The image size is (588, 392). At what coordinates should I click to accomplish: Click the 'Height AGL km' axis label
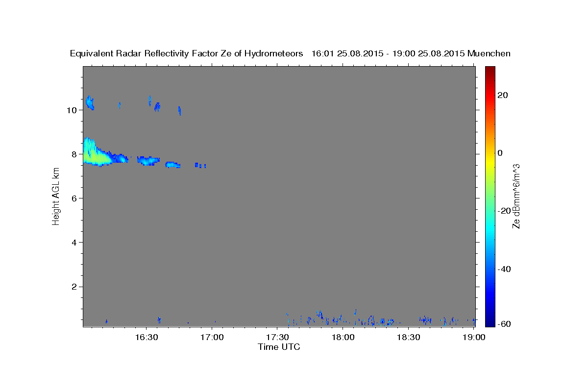point(56,196)
